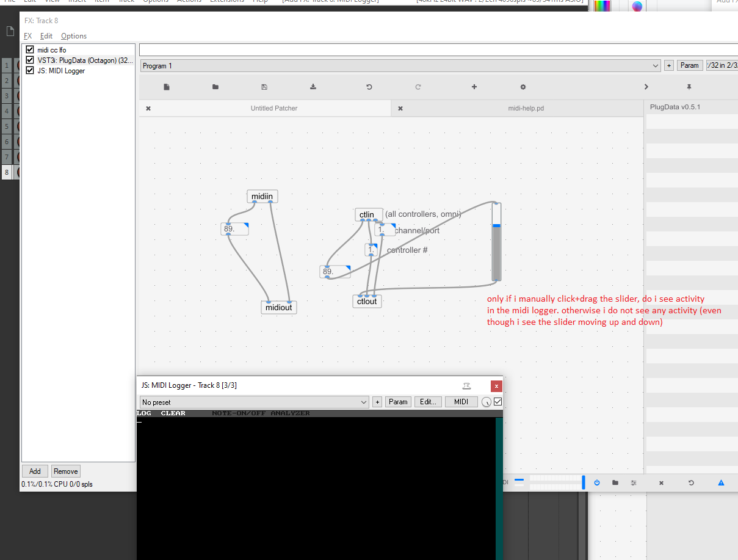This screenshot has width=738, height=560.
Task: Select the ctlin object in the patcher
Action: click(368, 214)
